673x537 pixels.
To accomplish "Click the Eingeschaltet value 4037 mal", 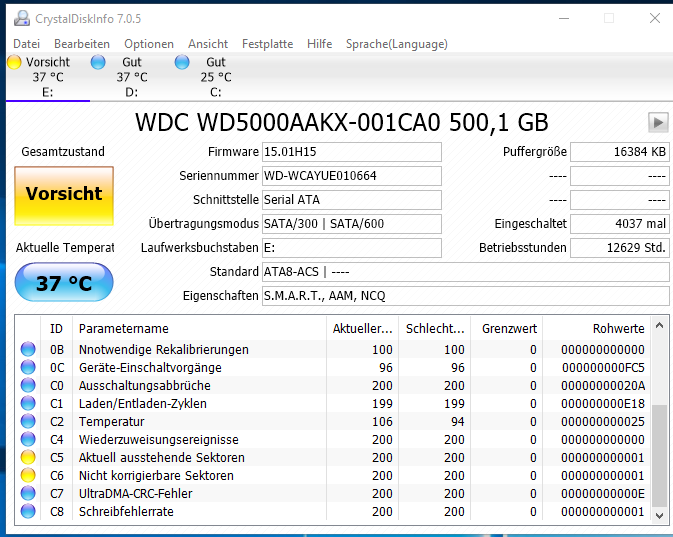I will click(620, 224).
